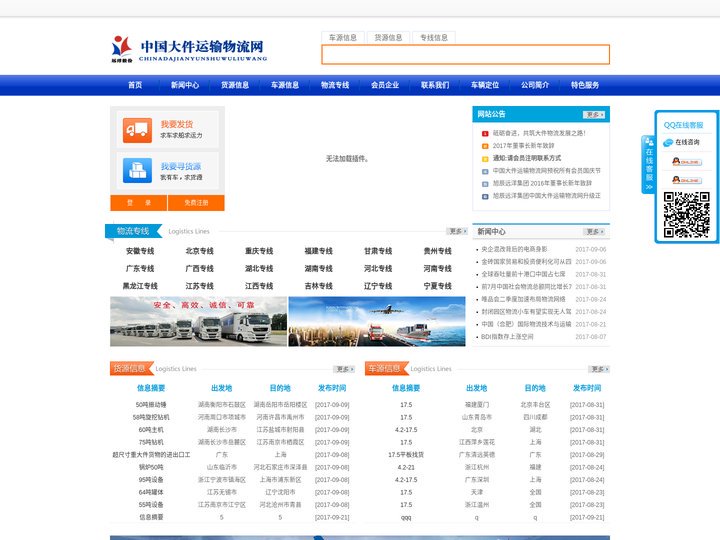Click the 福建厦门 origin cell in 车源信息
Image resolution: width=720 pixels, height=540 pixels.
point(477,405)
